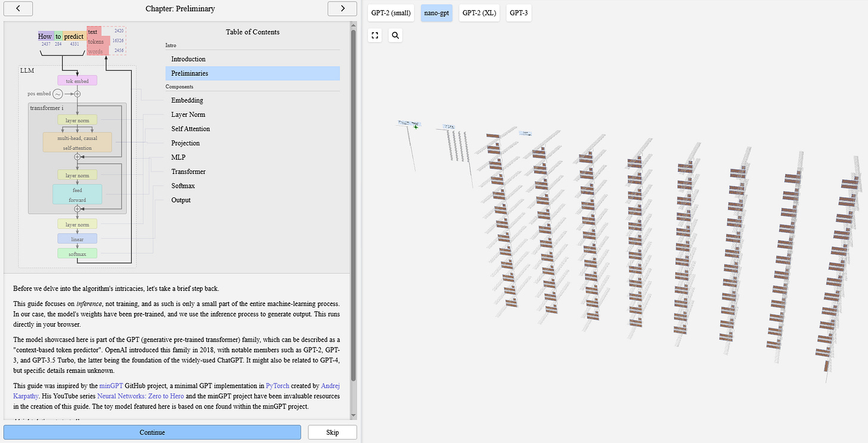Click the Table of Contents heading
868x443 pixels.
point(253,32)
